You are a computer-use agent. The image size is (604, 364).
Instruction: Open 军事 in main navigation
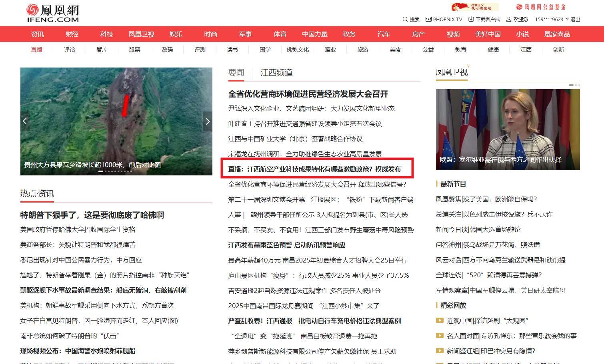point(245,34)
